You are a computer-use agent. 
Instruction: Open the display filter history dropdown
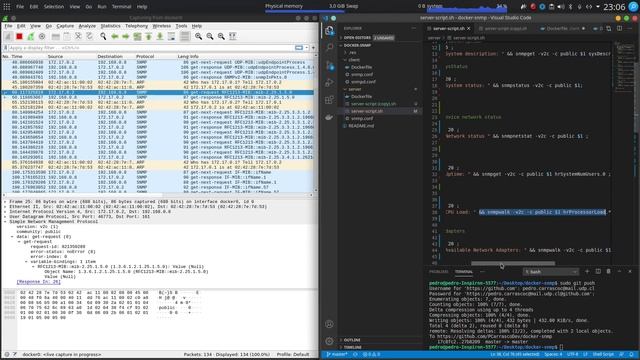pos(307,48)
